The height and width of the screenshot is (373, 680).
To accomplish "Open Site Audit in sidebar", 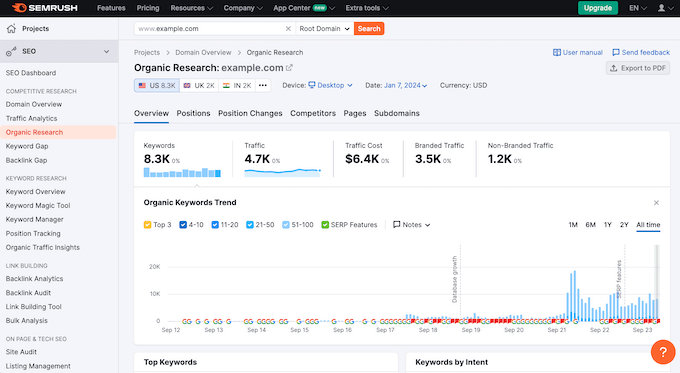I will [x=21, y=352].
